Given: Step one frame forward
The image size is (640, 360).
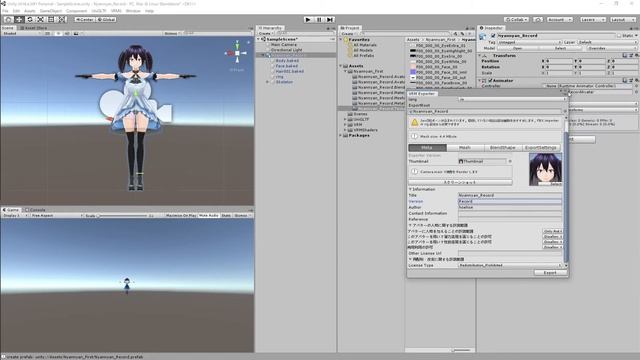Looking at the screenshot, I should 330,19.
